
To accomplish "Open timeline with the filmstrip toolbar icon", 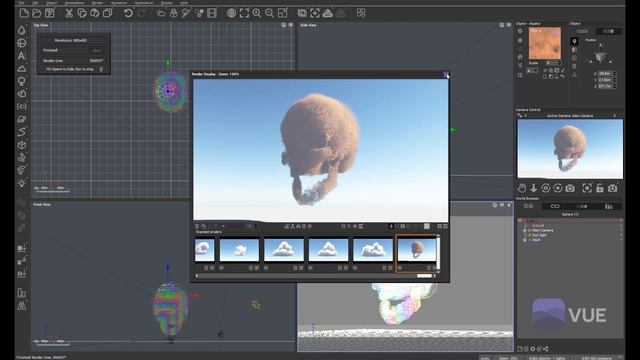I will [212, 13].
